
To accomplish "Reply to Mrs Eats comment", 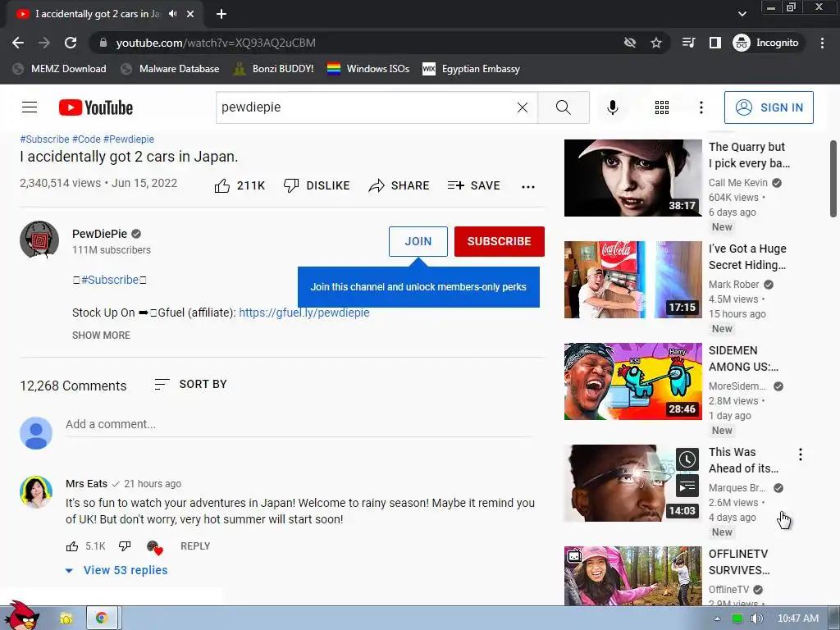I will (x=195, y=546).
